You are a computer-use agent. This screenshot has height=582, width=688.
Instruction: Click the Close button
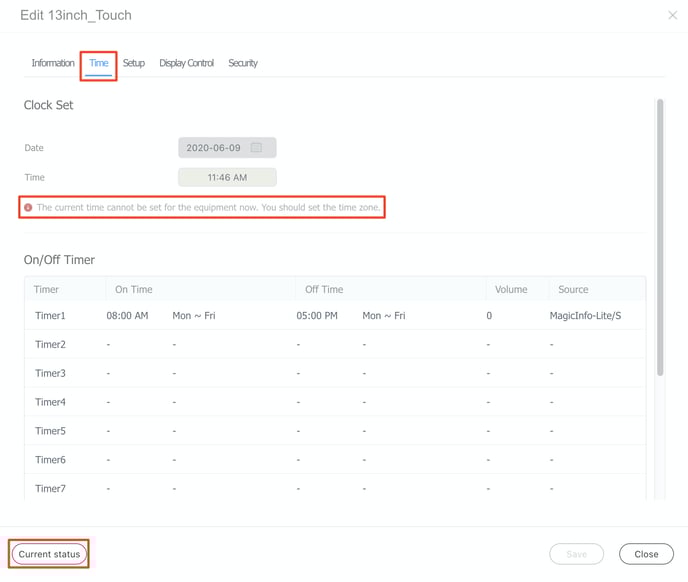[x=646, y=554]
